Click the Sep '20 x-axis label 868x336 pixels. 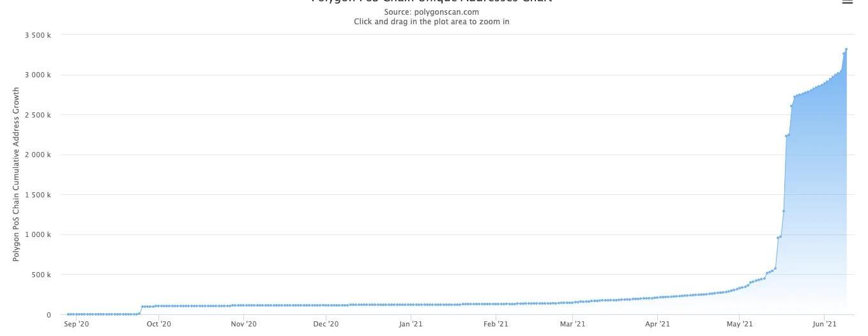[77, 324]
